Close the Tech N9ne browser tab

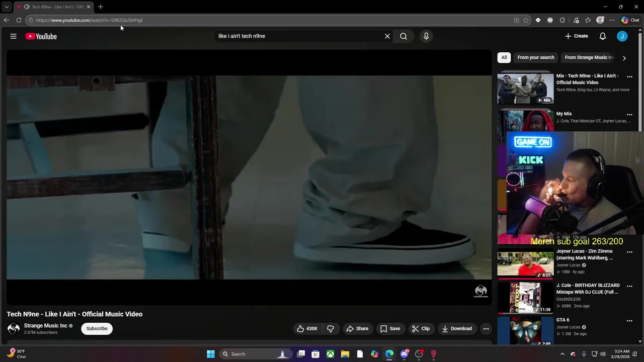89,7
